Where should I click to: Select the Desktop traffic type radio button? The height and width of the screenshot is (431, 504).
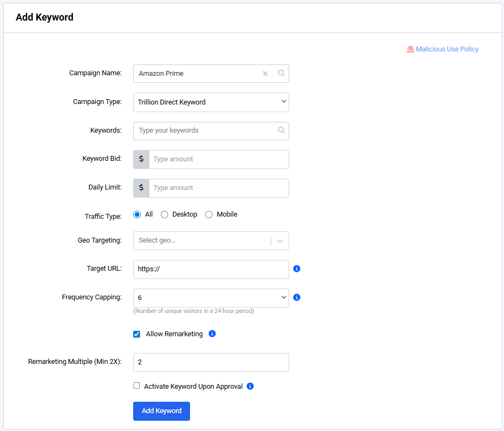pyautogui.click(x=165, y=214)
